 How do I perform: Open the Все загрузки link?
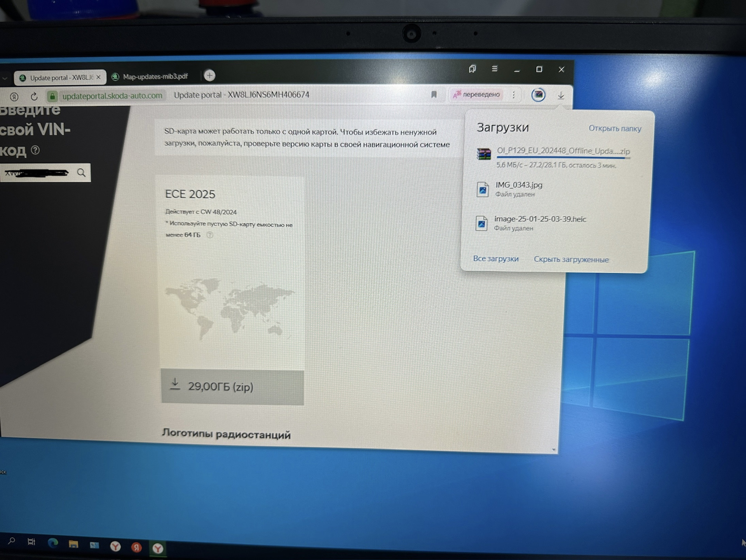click(x=496, y=258)
